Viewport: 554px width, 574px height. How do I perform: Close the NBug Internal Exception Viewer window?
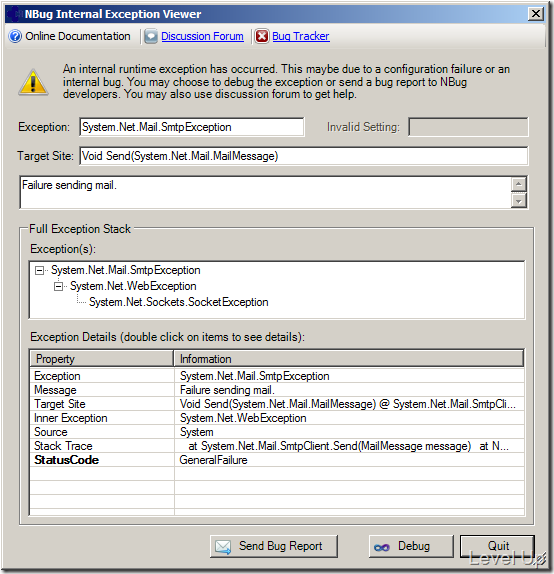tap(536, 14)
